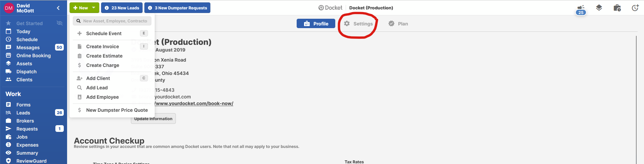View 3 New Dumpster Requests
The height and width of the screenshot is (164, 644).
[x=177, y=8]
